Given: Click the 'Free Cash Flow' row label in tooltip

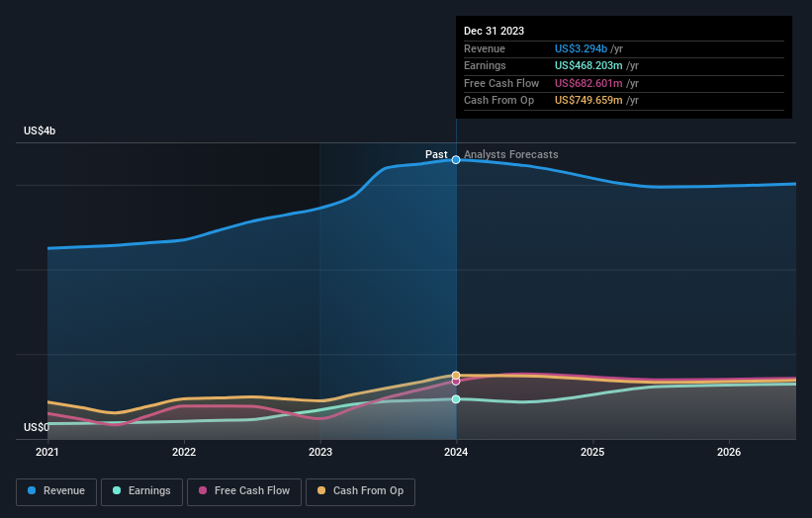Looking at the screenshot, I should (x=501, y=83).
